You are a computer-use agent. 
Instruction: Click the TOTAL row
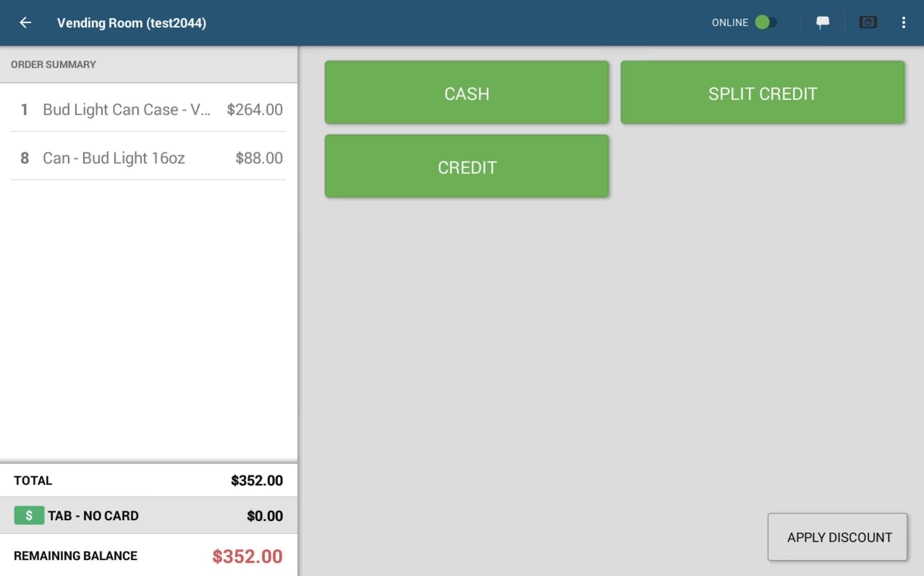(x=148, y=480)
